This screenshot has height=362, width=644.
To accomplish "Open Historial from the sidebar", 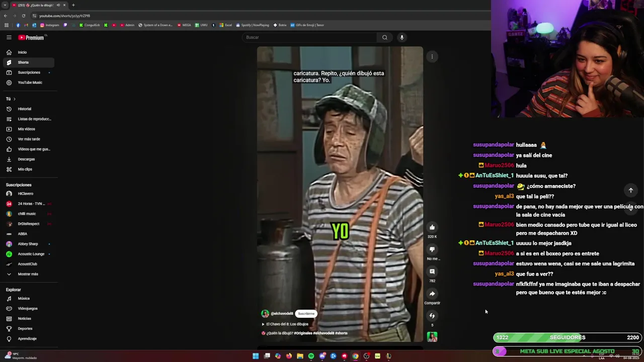I will point(28,109).
